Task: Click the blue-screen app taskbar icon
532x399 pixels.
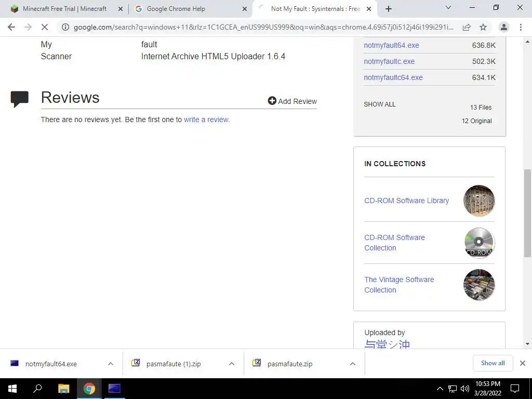Action: (114, 389)
